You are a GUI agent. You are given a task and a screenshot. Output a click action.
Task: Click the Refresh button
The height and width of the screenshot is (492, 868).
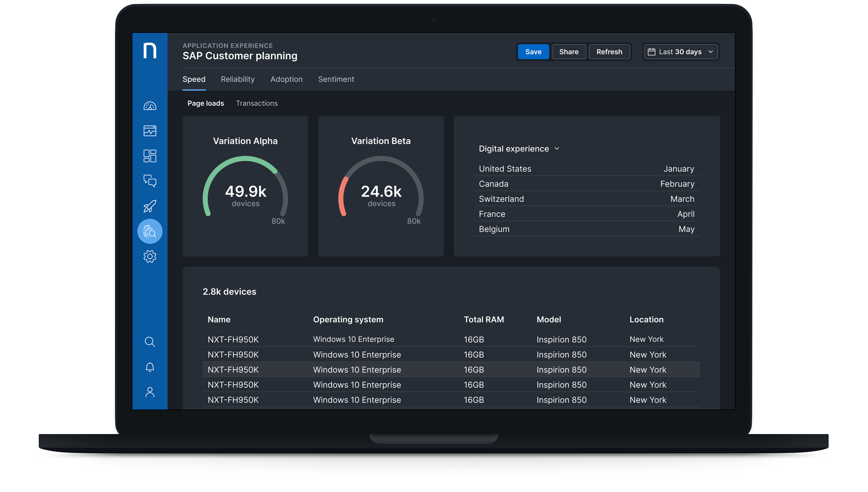pyautogui.click(x=609, y=52)
